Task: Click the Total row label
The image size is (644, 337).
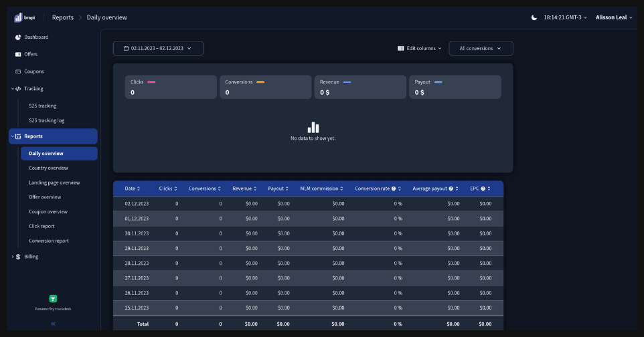Action: coord(143,324)
